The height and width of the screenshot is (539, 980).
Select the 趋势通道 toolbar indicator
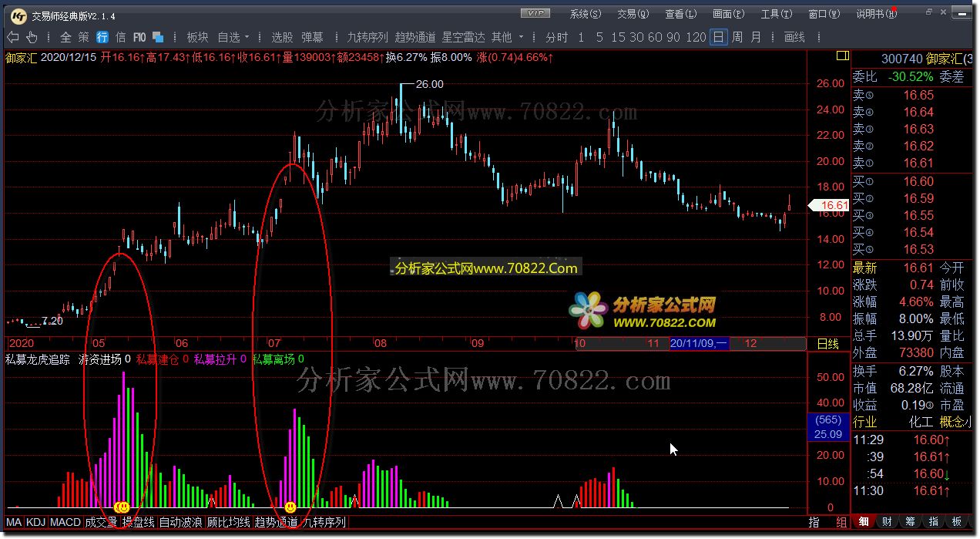(415, 37)
